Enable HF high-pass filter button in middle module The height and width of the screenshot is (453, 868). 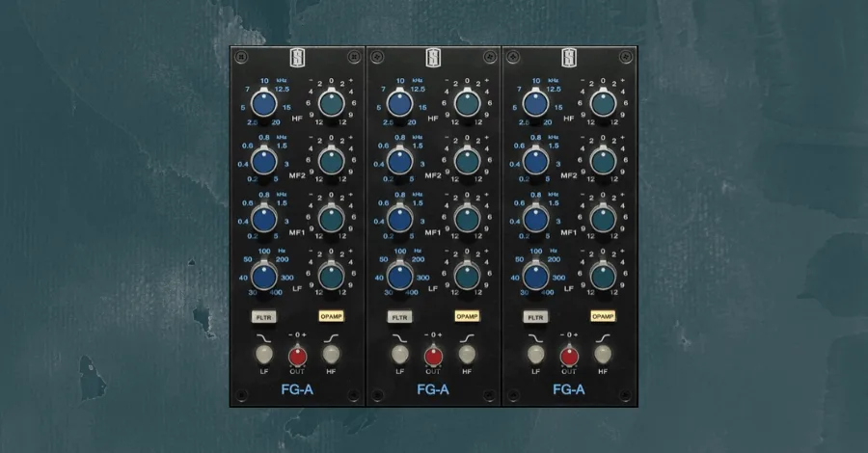pyautogui.click(x=467, y=354)
